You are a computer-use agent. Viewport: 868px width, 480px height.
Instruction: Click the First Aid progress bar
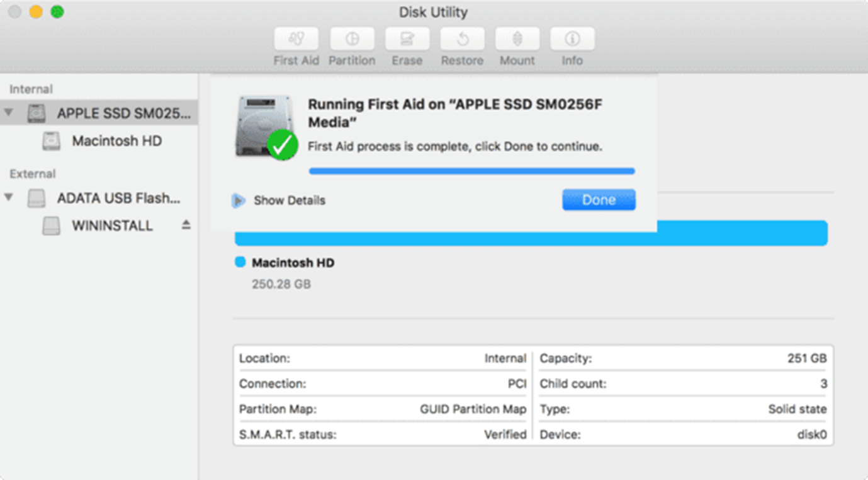click(x=471, y=171)
